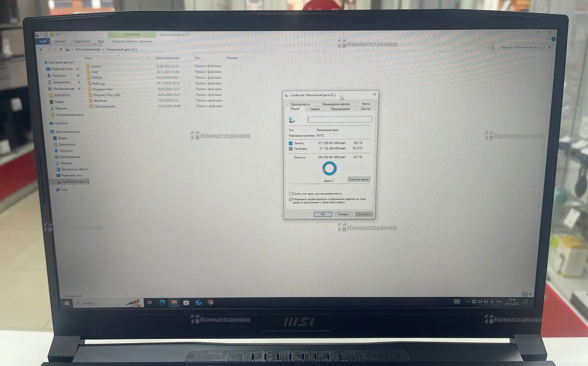Open the Microsoft Store taskbar icon
The image size is (588, 366).
tap(186, 303)
